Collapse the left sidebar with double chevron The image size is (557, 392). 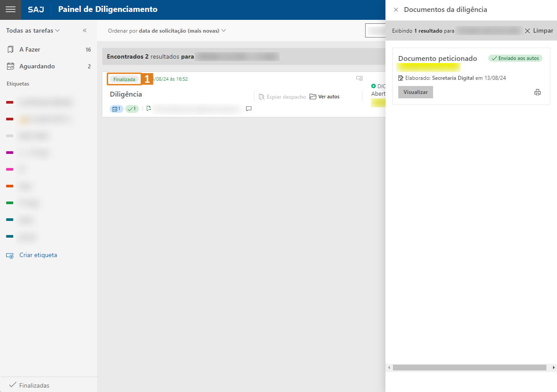(x=85, y=30)
